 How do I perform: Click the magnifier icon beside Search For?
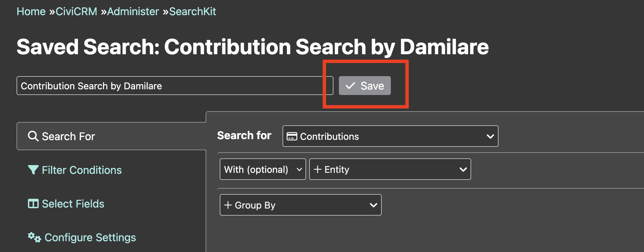click(x=33, y=136)
